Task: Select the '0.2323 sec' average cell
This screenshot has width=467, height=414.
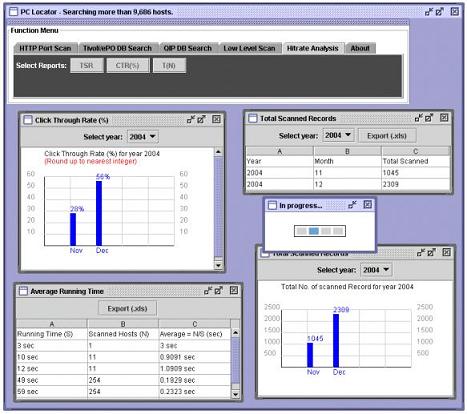Action: point(195,392)
